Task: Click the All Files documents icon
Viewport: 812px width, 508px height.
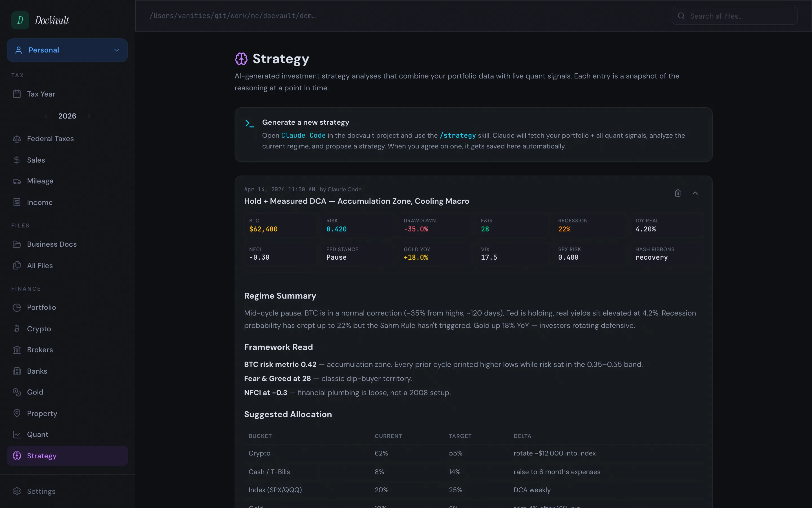Action: [17, 265]
